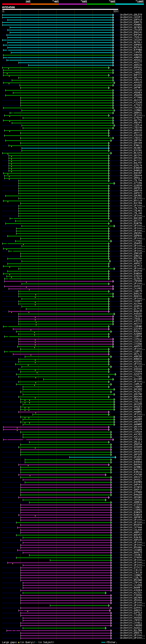The height and width of the screenshot is (644, 146).
Task: Open hit UniRef100_A7YXM4
Action: [131, 183]
